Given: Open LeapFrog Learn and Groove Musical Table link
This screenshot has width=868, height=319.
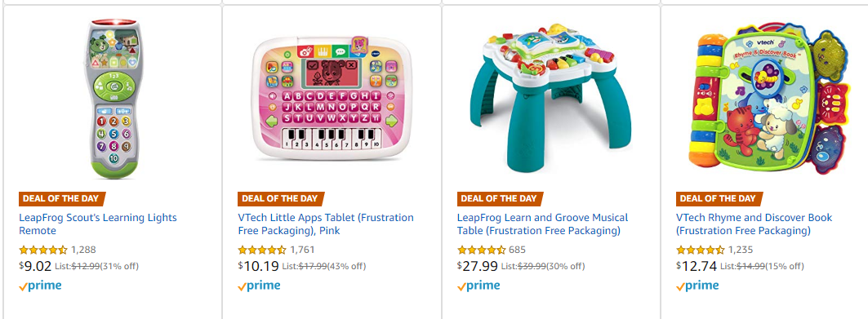Looking at the screenshot, I should coord(542,224).
